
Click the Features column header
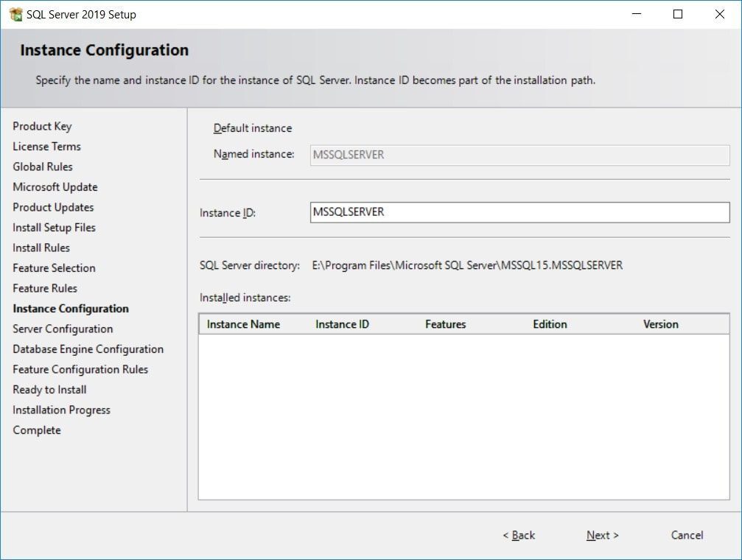445,324
